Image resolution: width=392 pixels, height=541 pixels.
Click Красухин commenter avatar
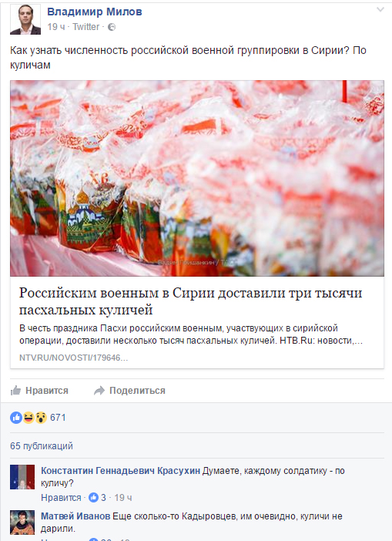point(22,477)
